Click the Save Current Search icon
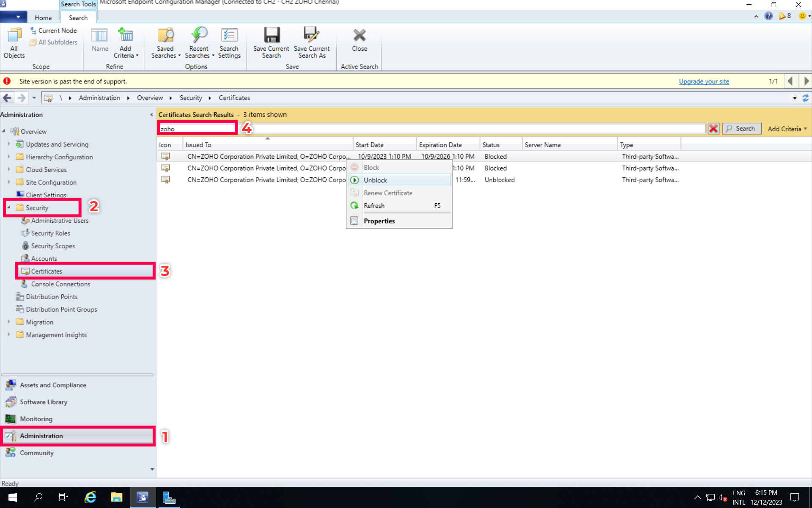Viewport: 812px width, 508px height. pyautogui.click(x=271, y=42)
